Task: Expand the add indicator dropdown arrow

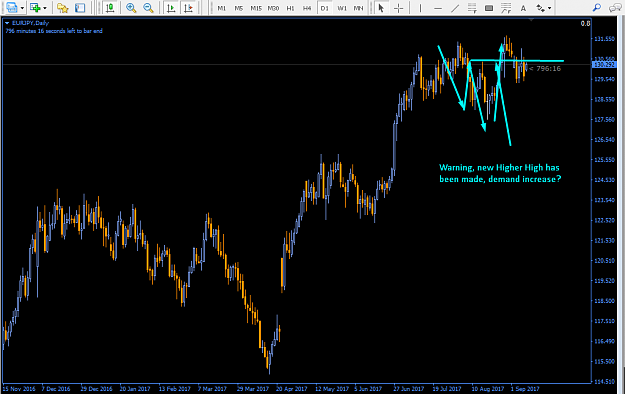Action: click(x=45, y=8)
